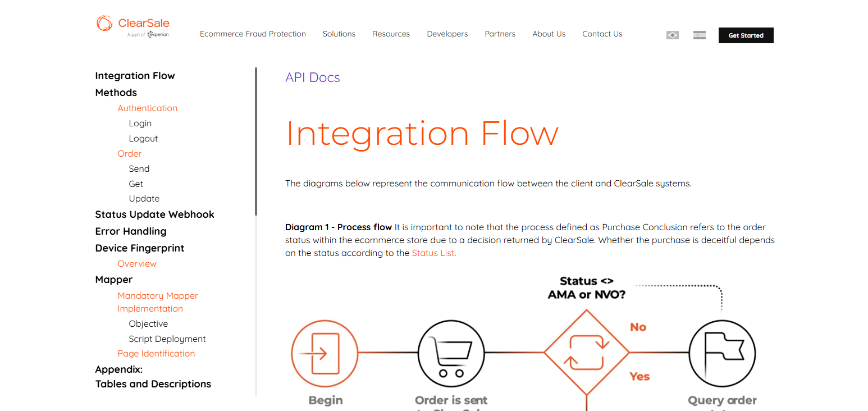Viewport: 868px width, 411px height.
Task: Select the Begin diagram icon
Action: (x=325, y=353)
